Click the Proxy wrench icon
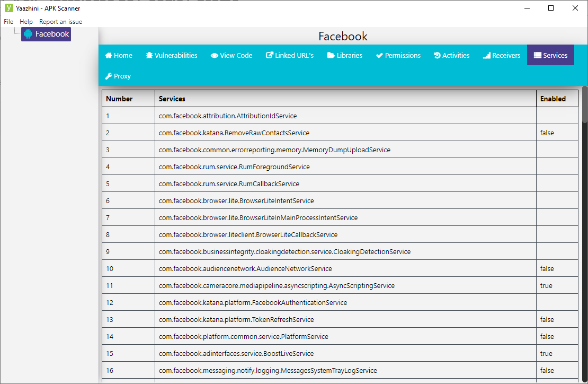 (x=109, y=76)
